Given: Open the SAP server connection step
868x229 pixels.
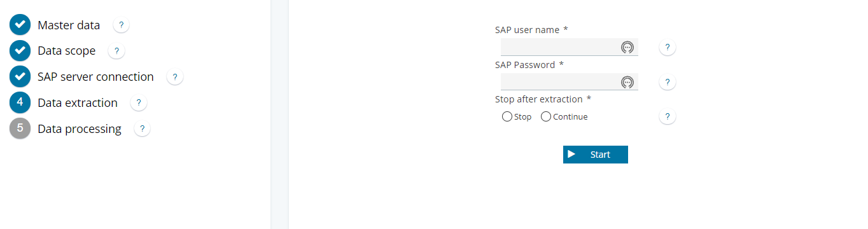Looking at the screenshot, I should (x=95, y=77).
